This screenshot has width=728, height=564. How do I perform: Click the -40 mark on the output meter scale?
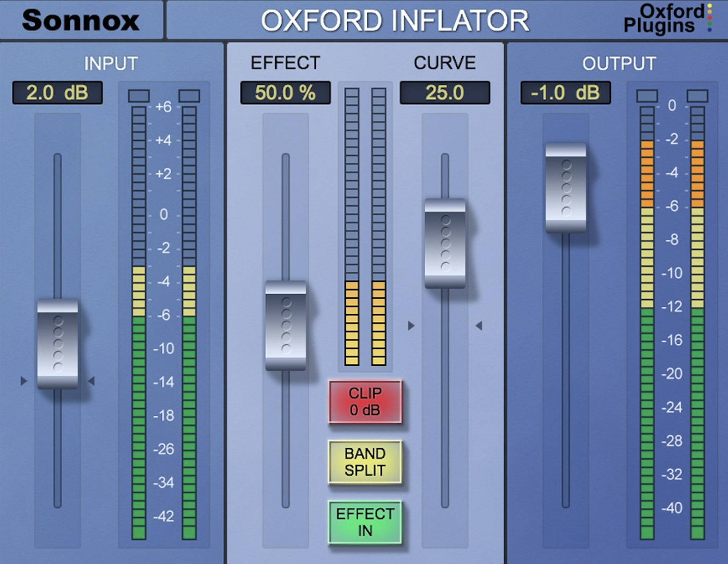pyautogui.click(x=672, y=507)
